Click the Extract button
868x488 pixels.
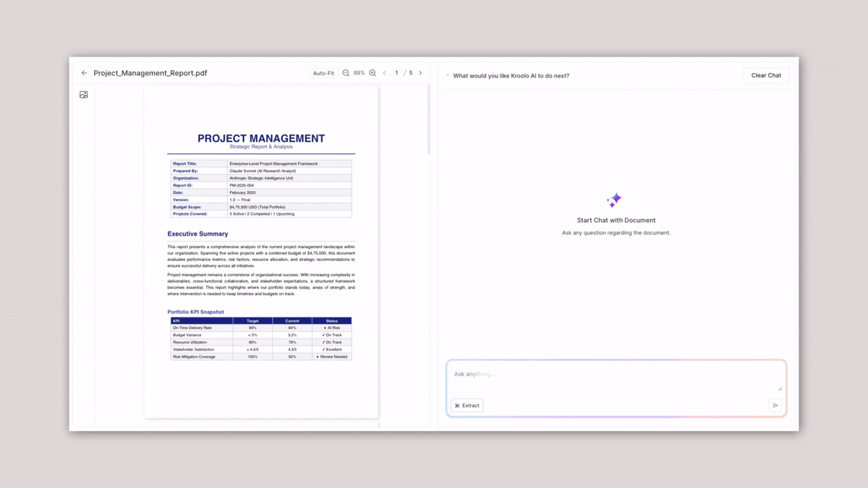pos(467,406)
